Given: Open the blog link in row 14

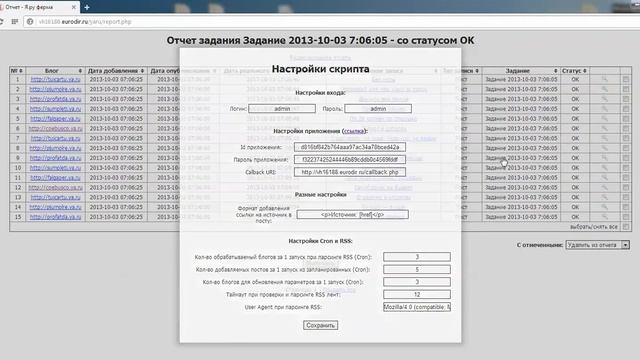Looking at the screenshot, I should coord(55,207).
